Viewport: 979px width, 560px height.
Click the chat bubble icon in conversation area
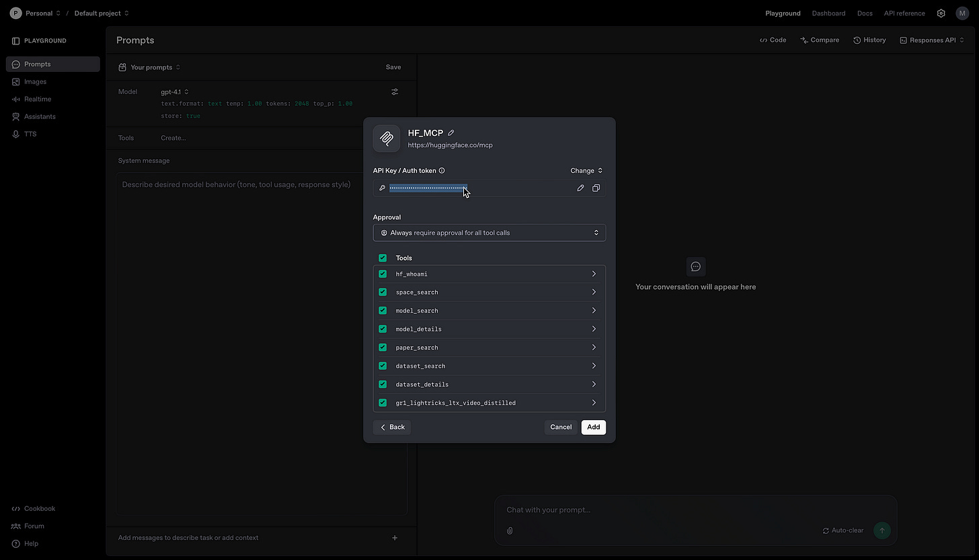pyautogui.click(x=696, y=267)
